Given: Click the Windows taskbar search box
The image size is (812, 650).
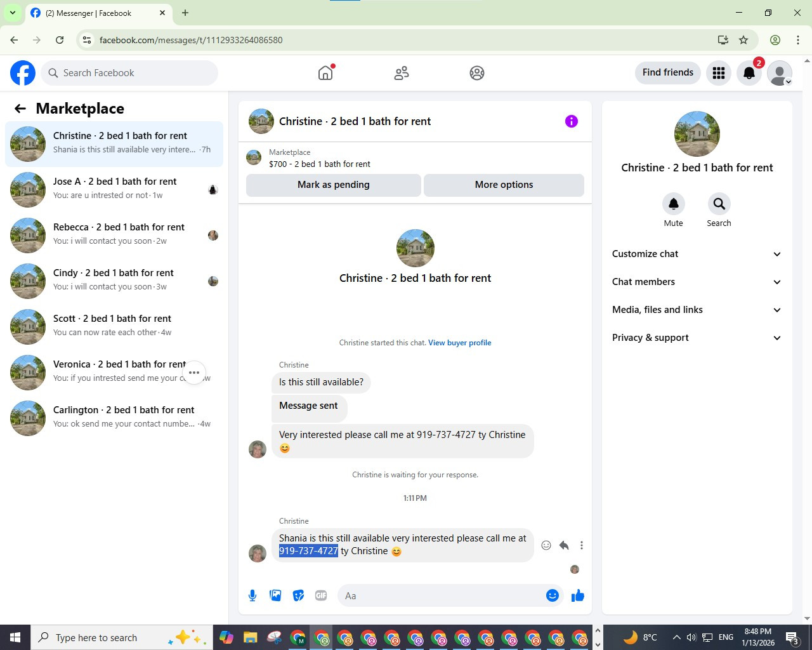Looking at the screenshot, I should (121, 637).
